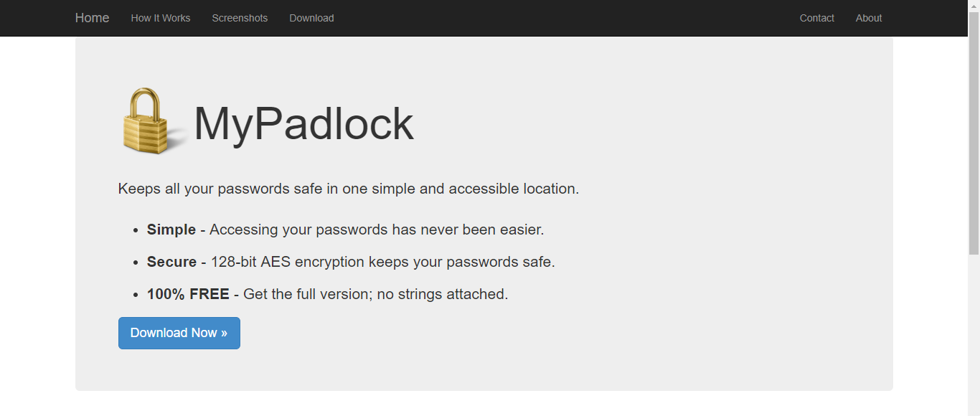This screenshot has width=980, height=416.
Task: Click the scrollbar up arrow
Action: 974,6
